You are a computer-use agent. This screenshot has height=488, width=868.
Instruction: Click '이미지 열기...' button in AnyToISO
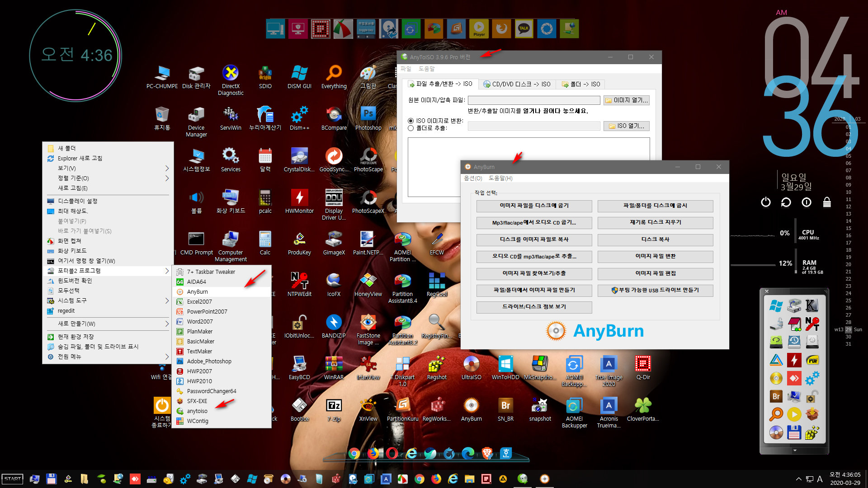[627, 100]
